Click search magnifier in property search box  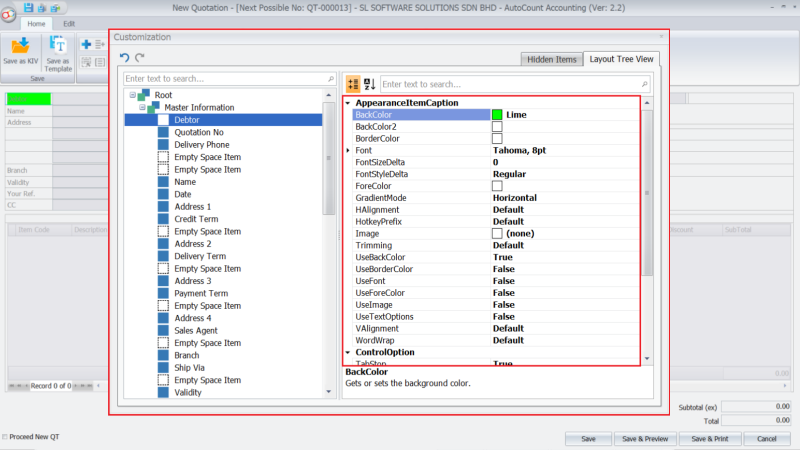tap(644, 84)
